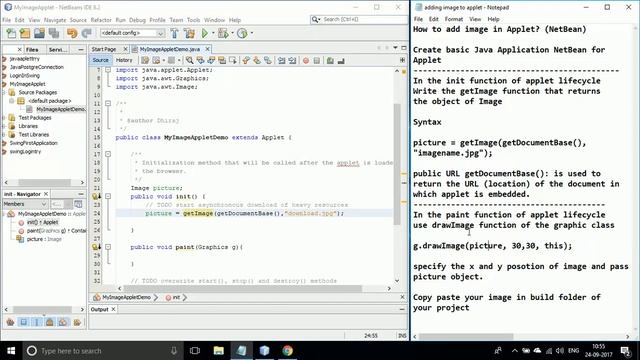Click the NetBeans search field
Screen dimensions: 640x360
[359, 19]
